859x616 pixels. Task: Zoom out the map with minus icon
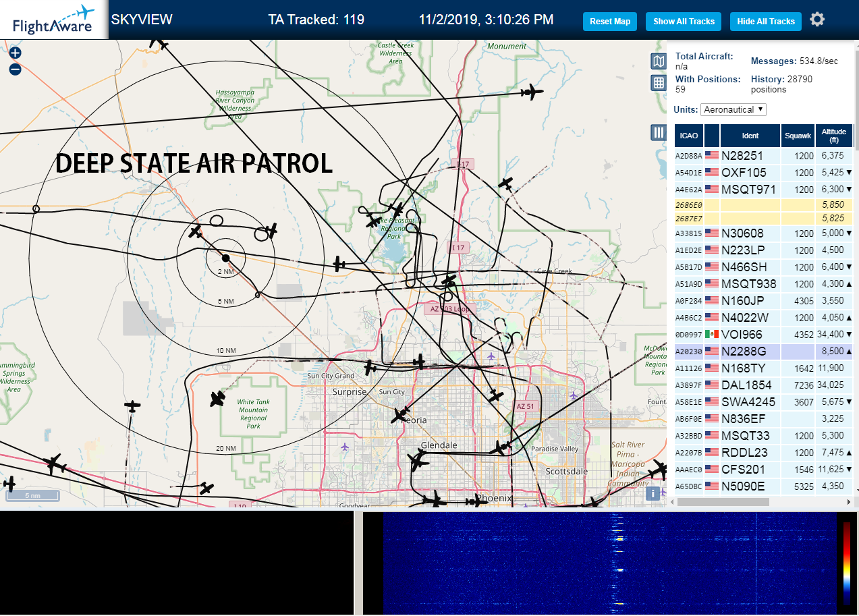click(15, 69)
